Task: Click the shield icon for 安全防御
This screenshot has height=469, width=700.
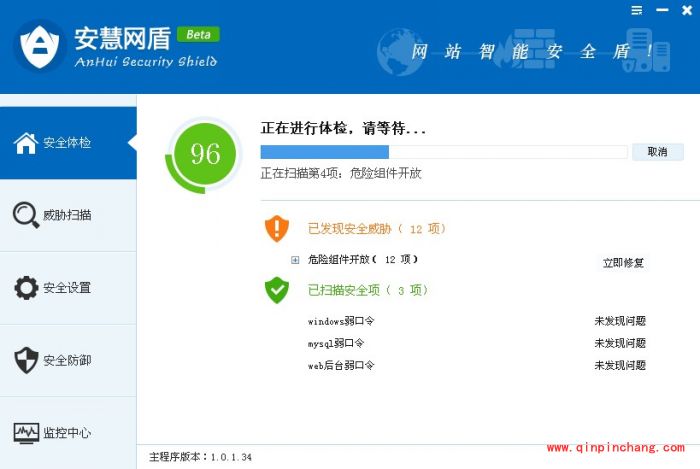Action: tap(26, 360)
